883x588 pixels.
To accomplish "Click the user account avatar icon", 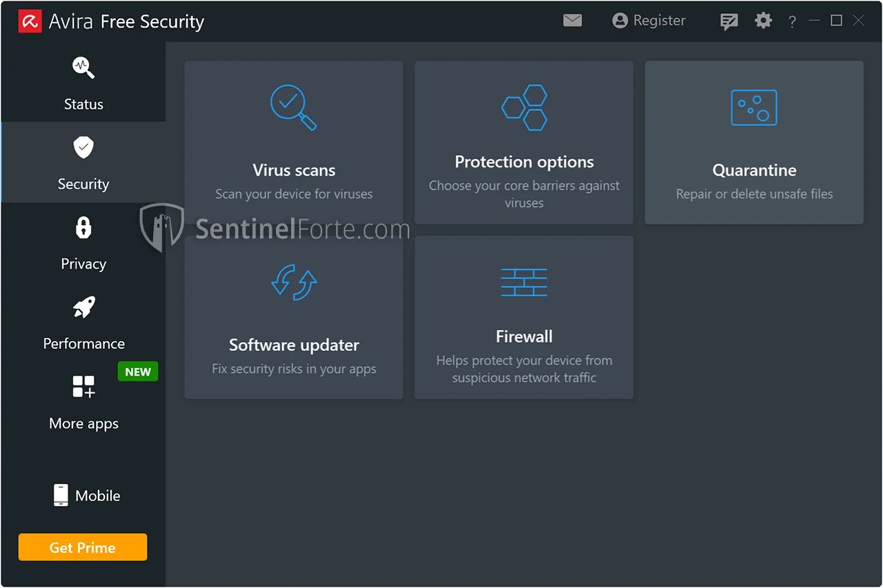I will (620, 21).
